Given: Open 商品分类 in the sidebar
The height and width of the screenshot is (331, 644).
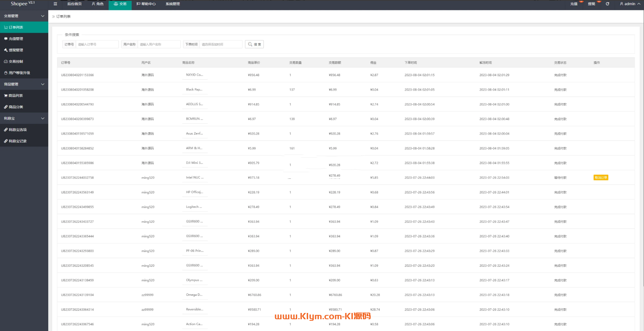Looking at the screenshot, I should click(x=16, y=107).
